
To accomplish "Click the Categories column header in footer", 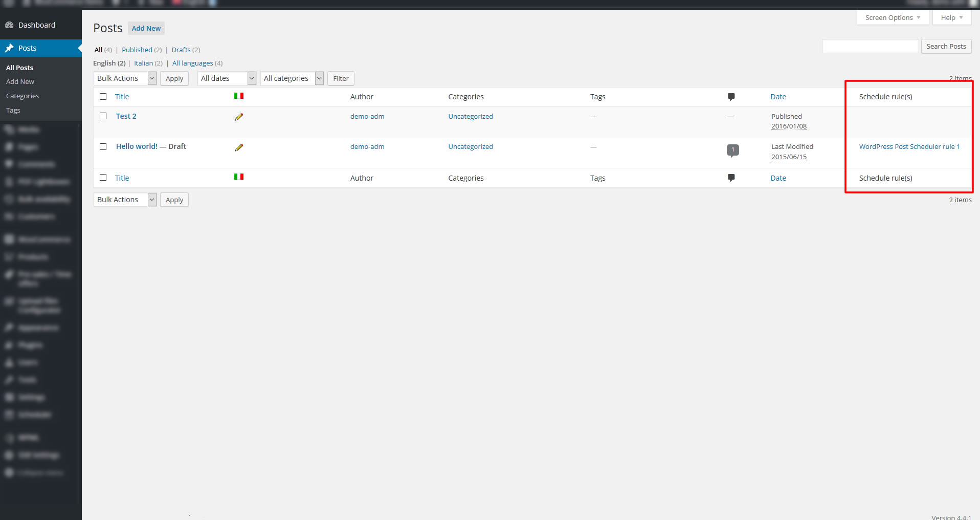I will (x=465, y=178).
